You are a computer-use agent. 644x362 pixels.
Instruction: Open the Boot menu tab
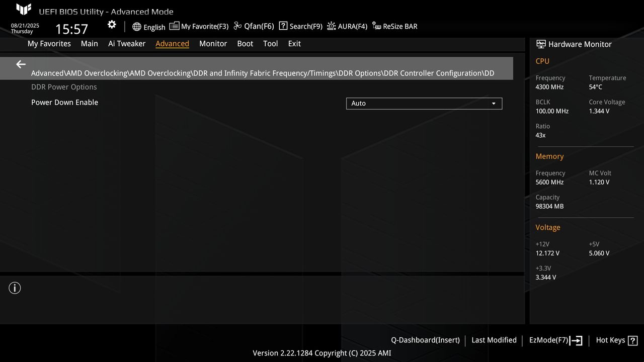245,44
